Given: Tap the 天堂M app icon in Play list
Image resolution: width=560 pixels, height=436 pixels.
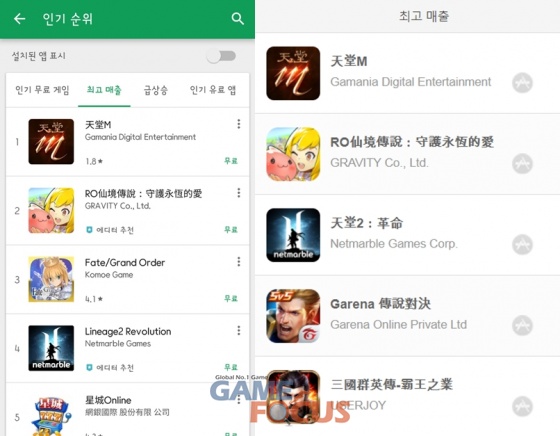Looking at the screenshot, I should (x=51, y=142).
